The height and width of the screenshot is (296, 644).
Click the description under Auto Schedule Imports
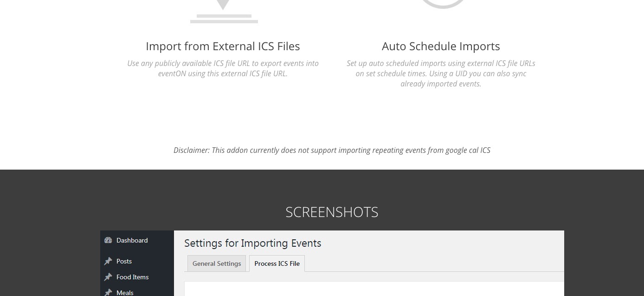tap(441, 73)
